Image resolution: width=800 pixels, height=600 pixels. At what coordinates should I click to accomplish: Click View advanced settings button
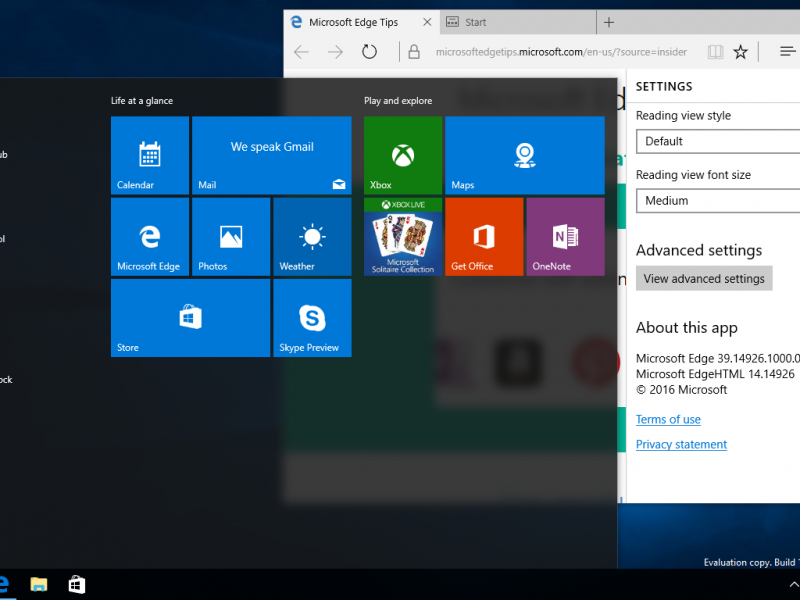point(704,279)
